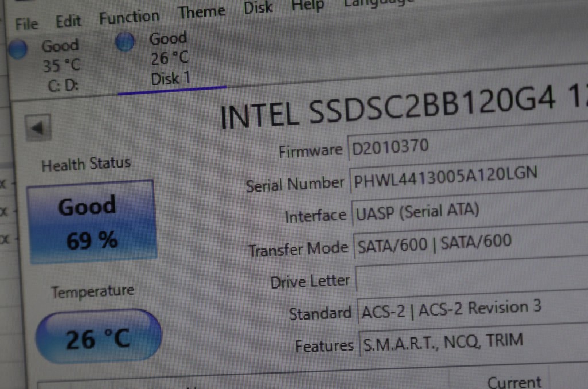Viewport: 588px width, 389px height.
Task: Go to the previous disk with the left arrow
Action: point(38,128)
